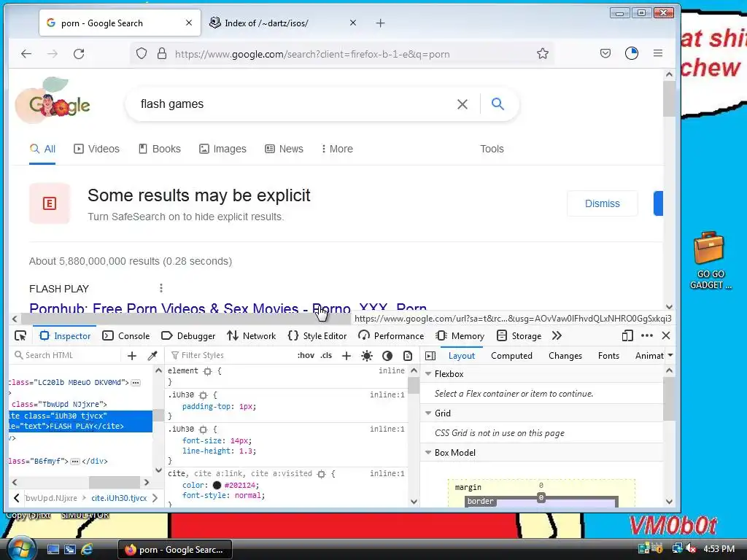
Task: Clear the Google search box text
Action: [462, 104]
